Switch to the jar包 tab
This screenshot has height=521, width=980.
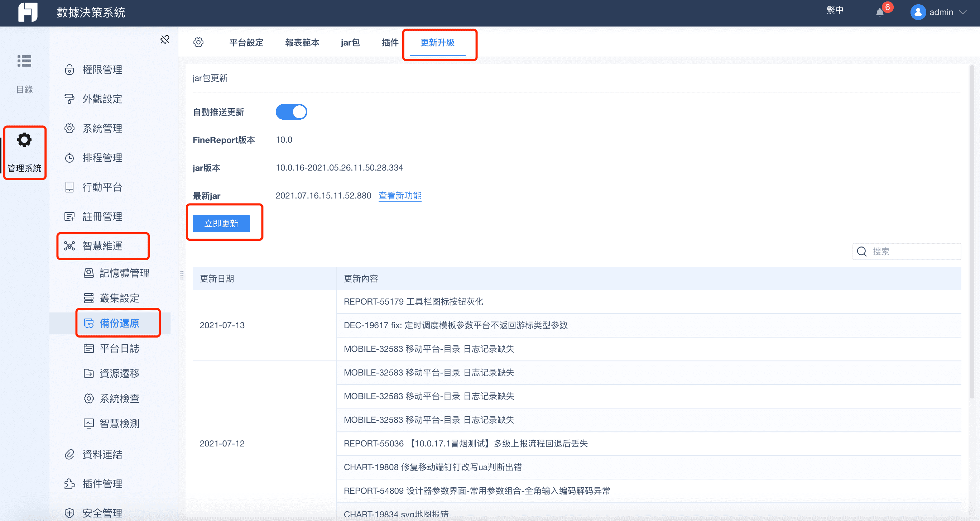(x=350, y=43)
